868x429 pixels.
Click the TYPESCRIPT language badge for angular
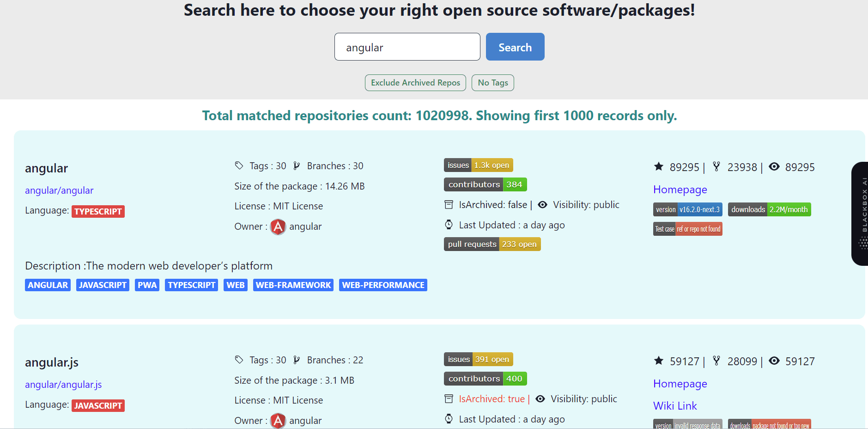pyautogui.click(x=98, y=211)
